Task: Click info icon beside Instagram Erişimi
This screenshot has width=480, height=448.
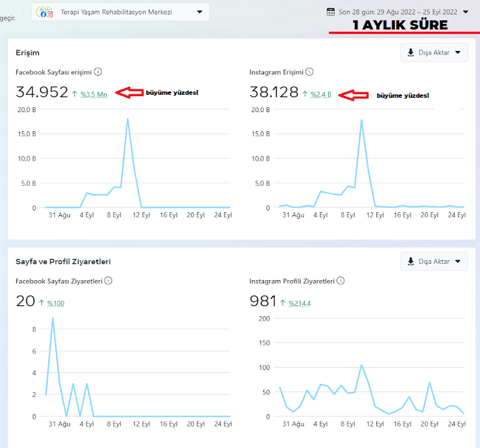Action: click(x=310, y=72)
